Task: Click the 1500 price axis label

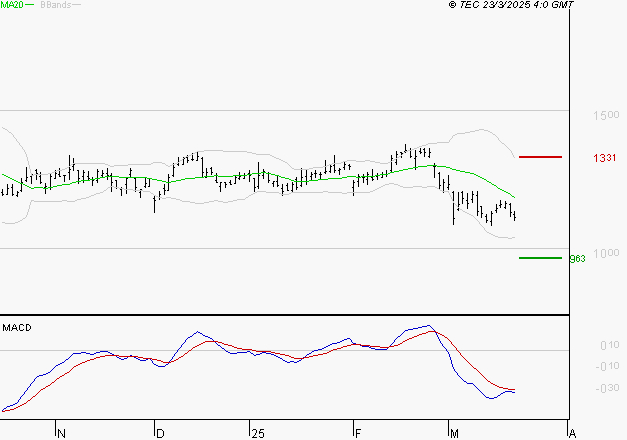Action: [x=604, y=117]
